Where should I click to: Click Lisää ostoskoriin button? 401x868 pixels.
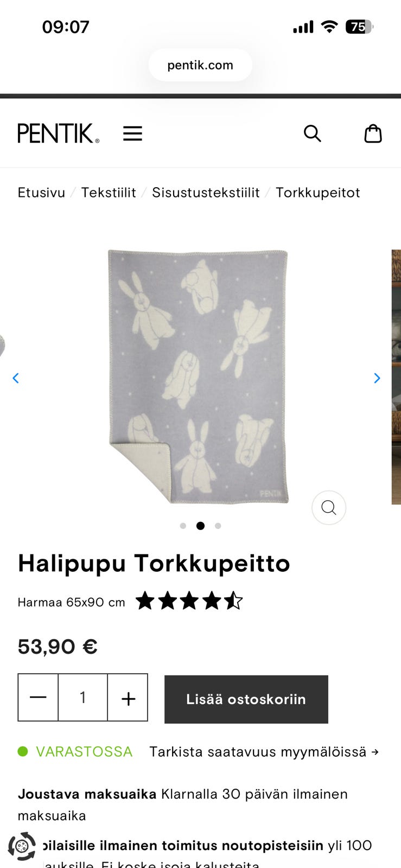coord(246,699)
